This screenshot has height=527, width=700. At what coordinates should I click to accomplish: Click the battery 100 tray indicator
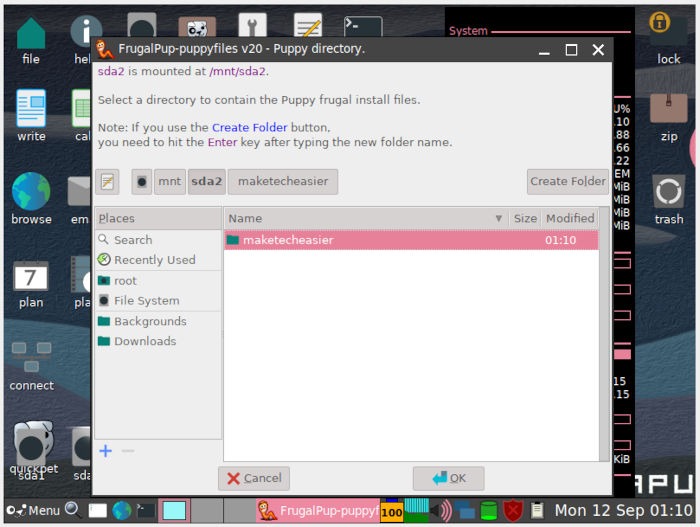point(392,510)
